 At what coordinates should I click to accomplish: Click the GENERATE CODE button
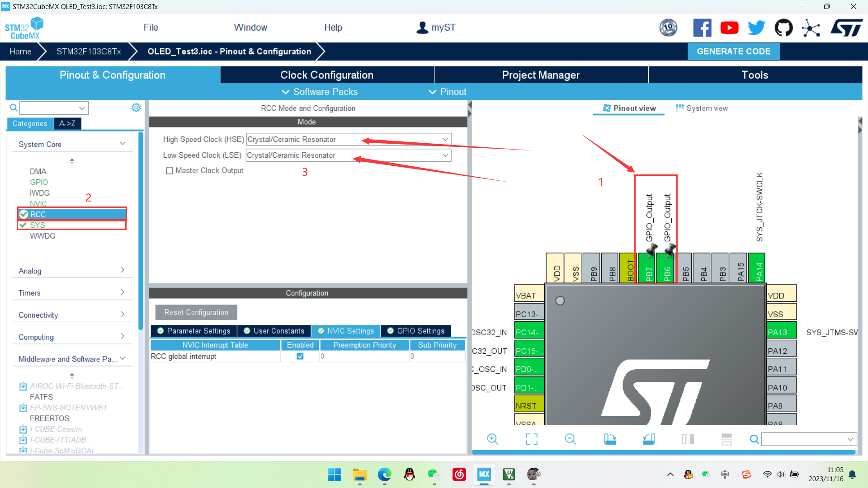coord(734,52)
